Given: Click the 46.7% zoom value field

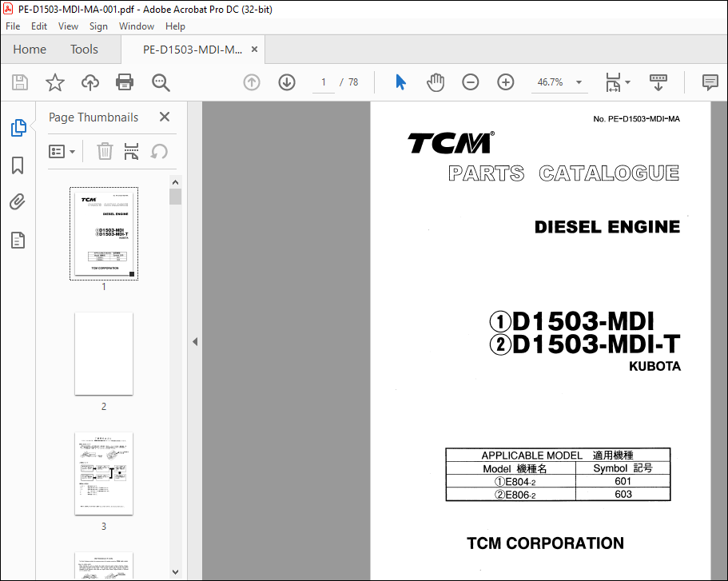Looking at the screenshot, I should pos(550,82).
